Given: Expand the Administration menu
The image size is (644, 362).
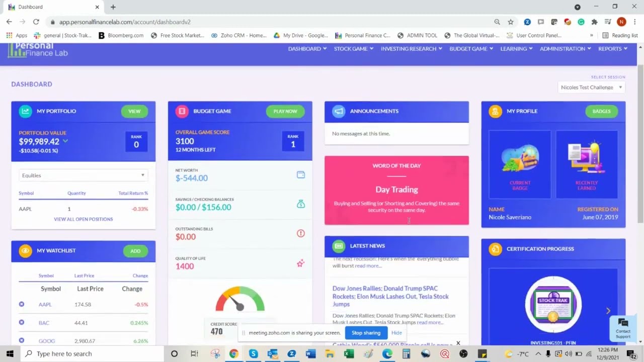Looking at the screenshot, I should (x=566, y=49).
